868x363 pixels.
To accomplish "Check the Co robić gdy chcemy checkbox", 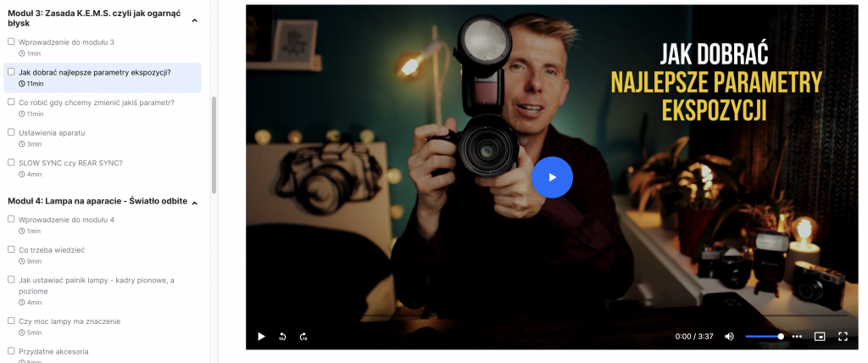I will point(11,102).
